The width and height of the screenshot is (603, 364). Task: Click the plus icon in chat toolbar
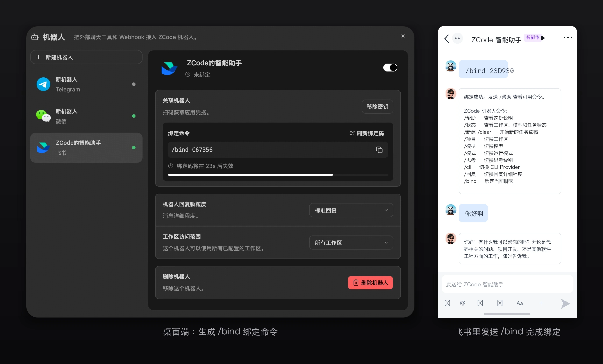point(541,303)
